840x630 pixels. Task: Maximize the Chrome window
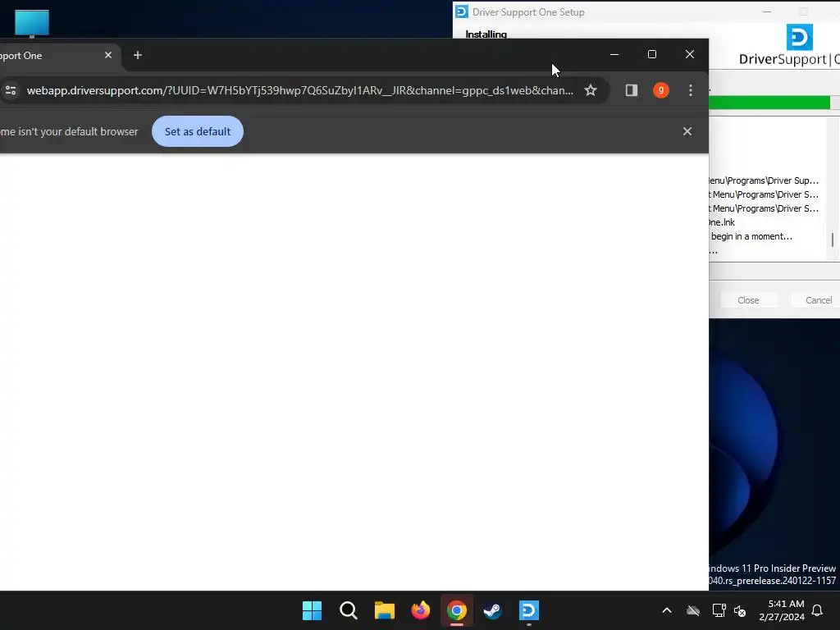(652, 55)
